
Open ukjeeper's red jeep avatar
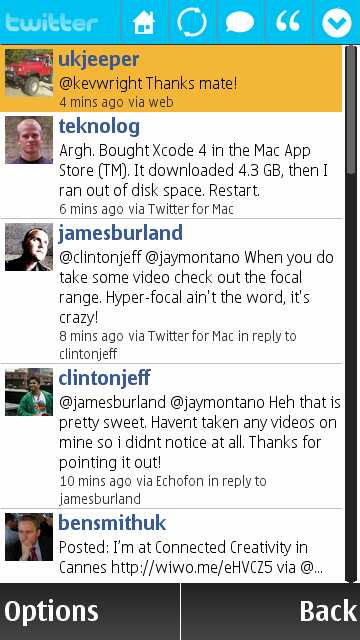click(x=29, y=73)
